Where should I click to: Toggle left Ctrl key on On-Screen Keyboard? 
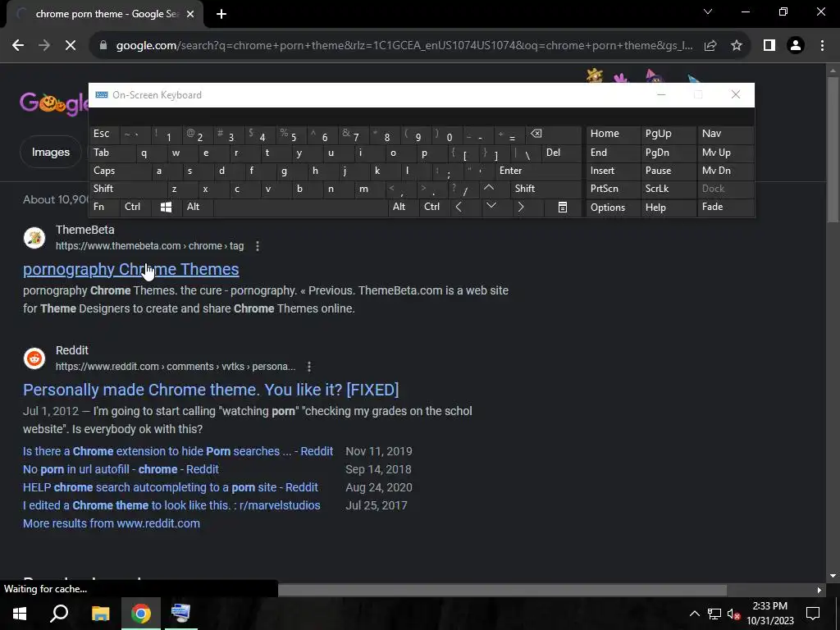click(x=135, y=207)
